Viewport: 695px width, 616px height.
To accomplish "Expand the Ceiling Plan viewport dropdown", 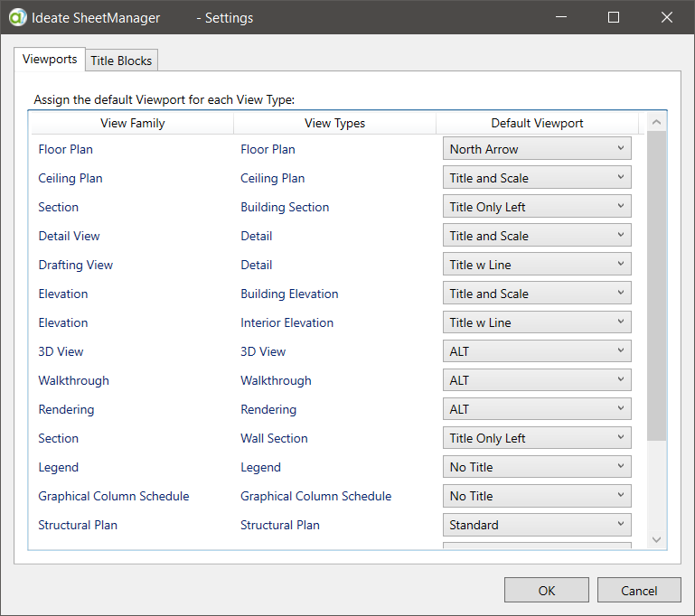I will (537, 178).
